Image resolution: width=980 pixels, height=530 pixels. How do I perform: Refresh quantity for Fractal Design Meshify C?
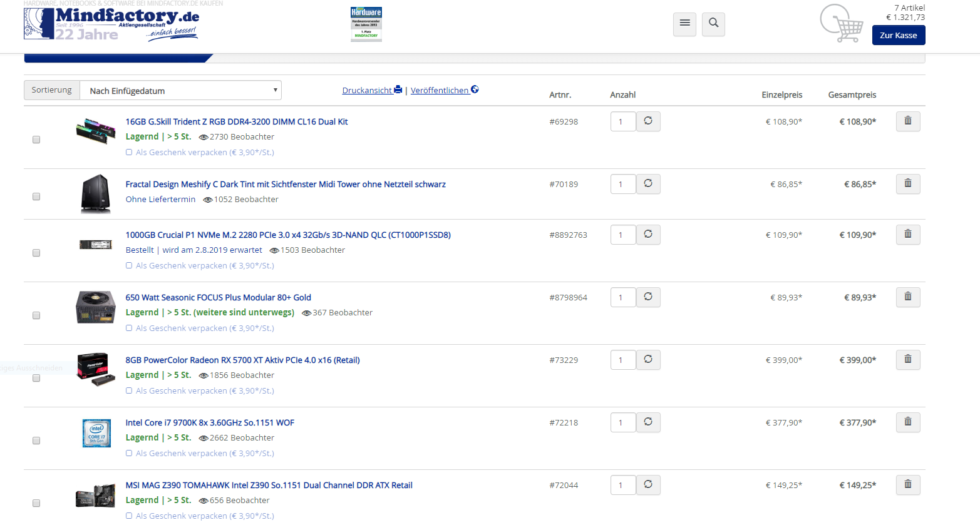tap(648, 183)
